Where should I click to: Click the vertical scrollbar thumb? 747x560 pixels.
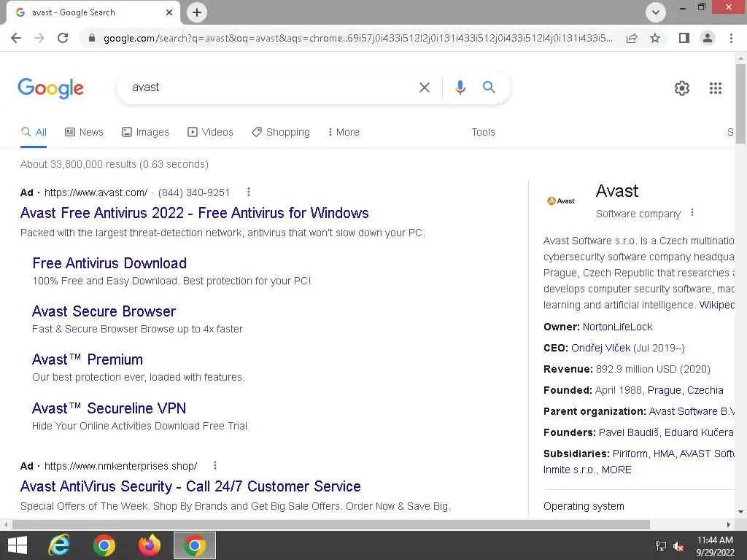(740, 104)
